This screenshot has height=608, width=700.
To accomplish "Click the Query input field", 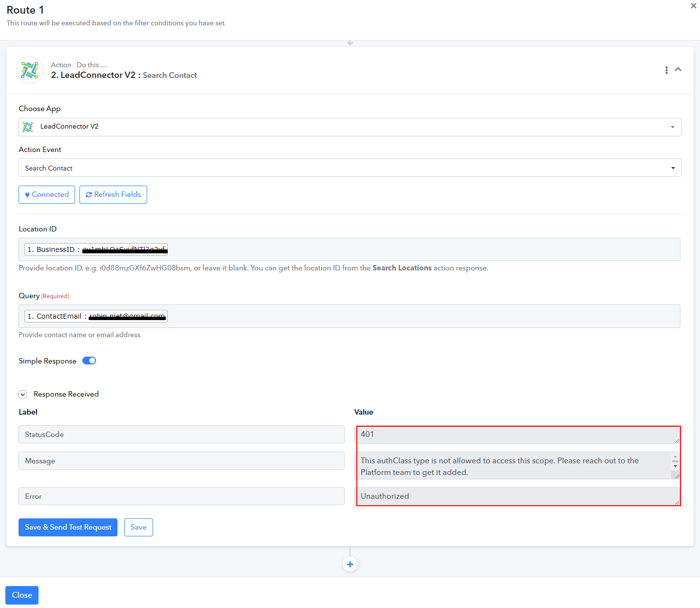I will (x=350, y=316).
